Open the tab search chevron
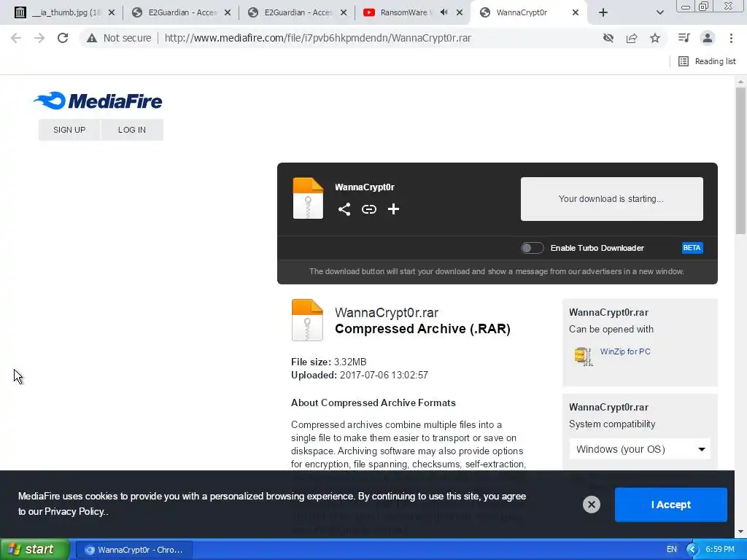Screen dimensions: 747x560 coord(659,13)
